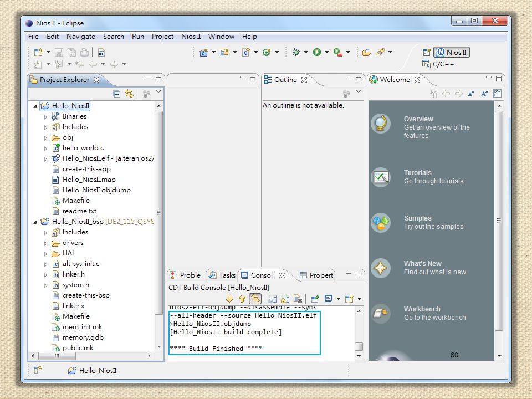Viewport: 532px width, 399px height.
Task: Click the Open Perspective icon
Action: [x=427, y=52]
